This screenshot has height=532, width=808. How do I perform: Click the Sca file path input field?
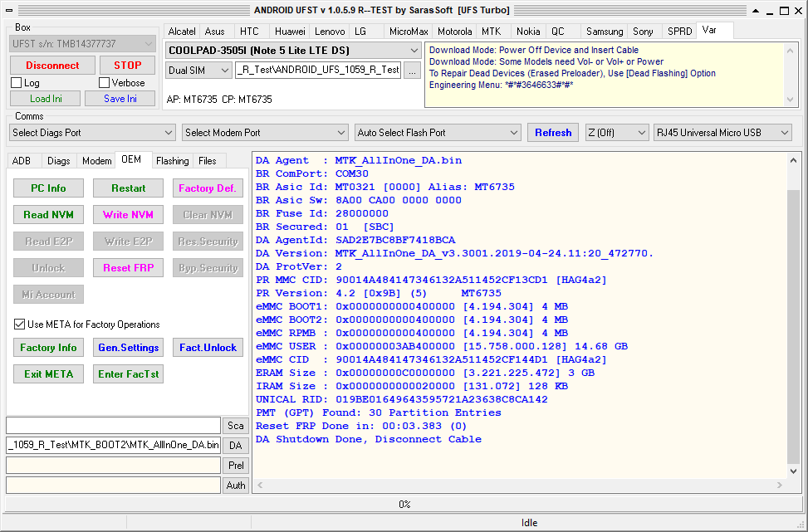tap(114, 426)
